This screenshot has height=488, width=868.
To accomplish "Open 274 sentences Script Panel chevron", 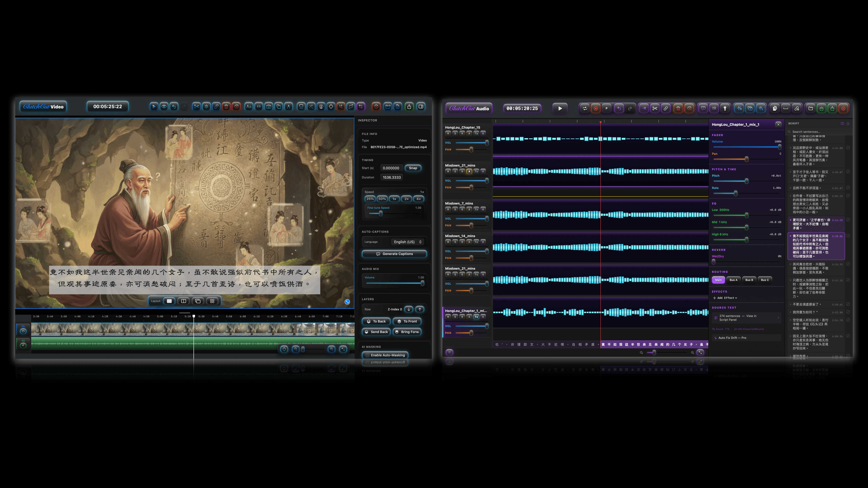I will point(778,318).
